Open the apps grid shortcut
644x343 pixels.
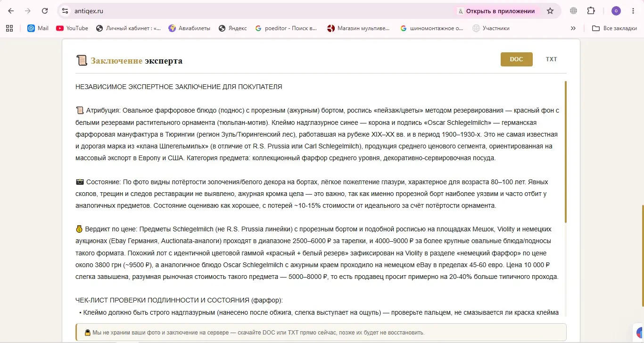click(x=9, y=28)
